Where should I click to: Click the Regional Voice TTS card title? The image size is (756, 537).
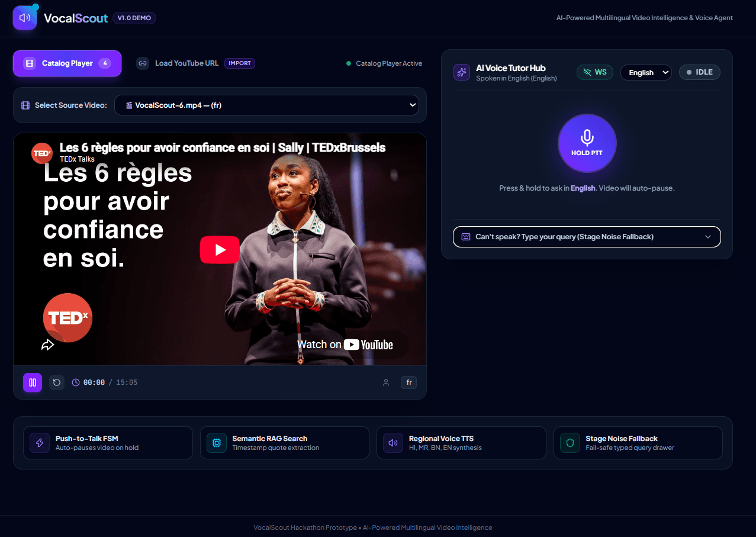(441, 439)
